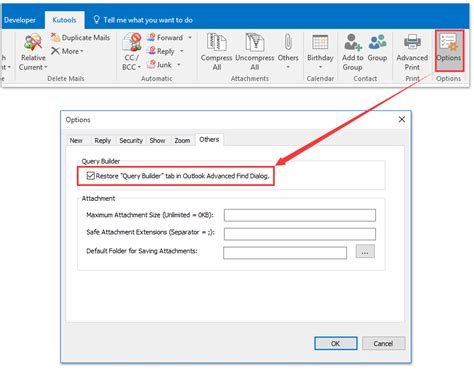
Task: Click the Safe Attachment Extensions field
Action: 300,234
